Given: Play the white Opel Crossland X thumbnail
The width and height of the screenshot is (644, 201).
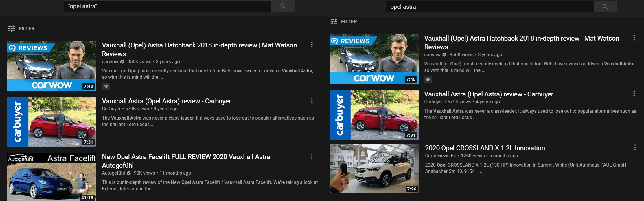Looking at the screenshot, I should 375,169.
